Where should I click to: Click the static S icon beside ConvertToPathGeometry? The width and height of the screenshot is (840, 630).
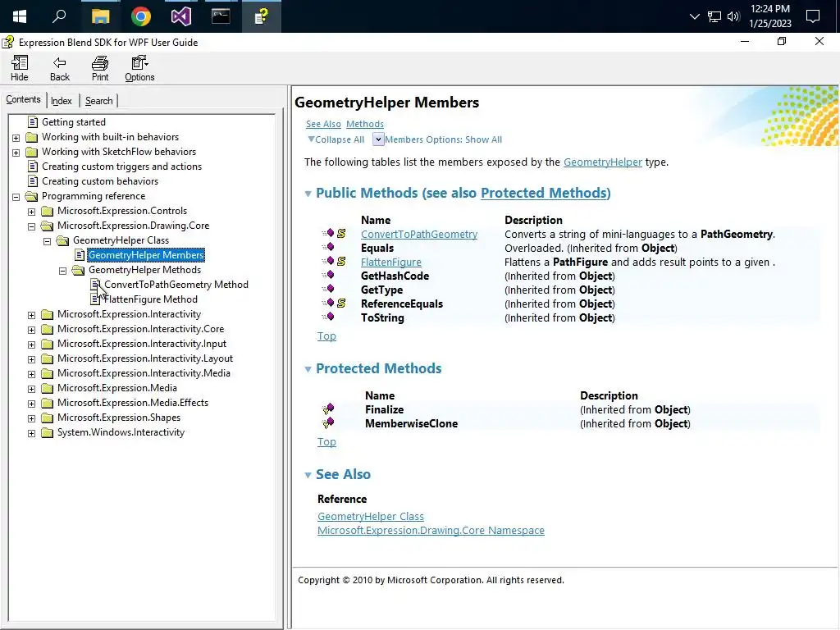point(341,234)
